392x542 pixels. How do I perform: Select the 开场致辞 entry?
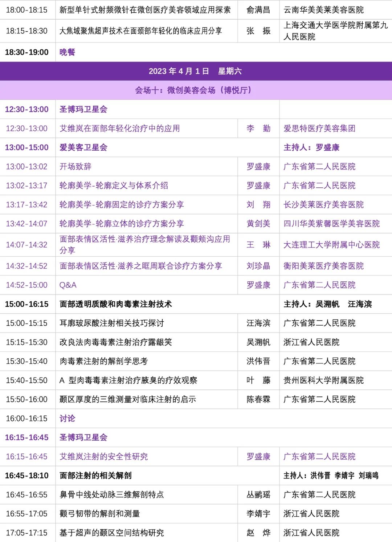pyautogui.click(x=75, y=167)
